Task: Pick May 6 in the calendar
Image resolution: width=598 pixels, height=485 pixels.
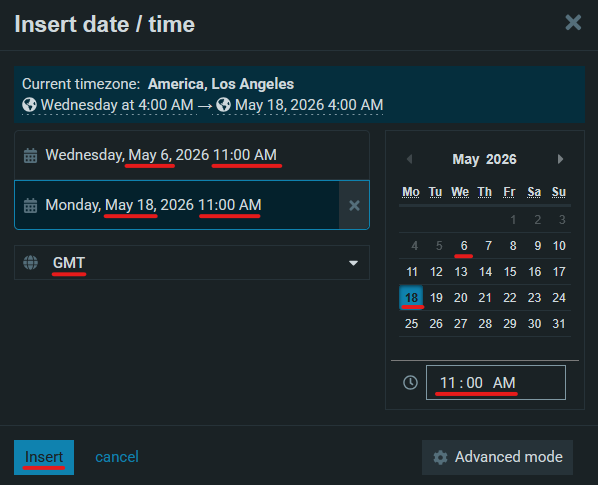Action: click(464, 246)
